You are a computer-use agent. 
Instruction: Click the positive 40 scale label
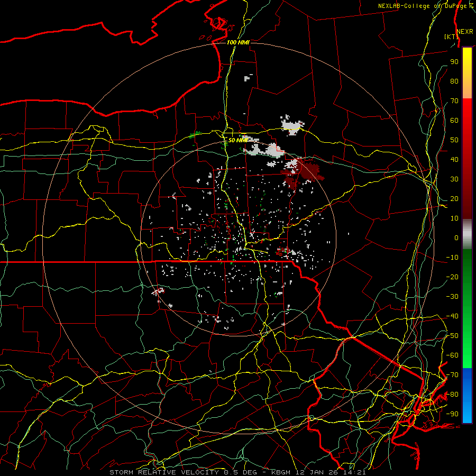(x=454, y=159)
